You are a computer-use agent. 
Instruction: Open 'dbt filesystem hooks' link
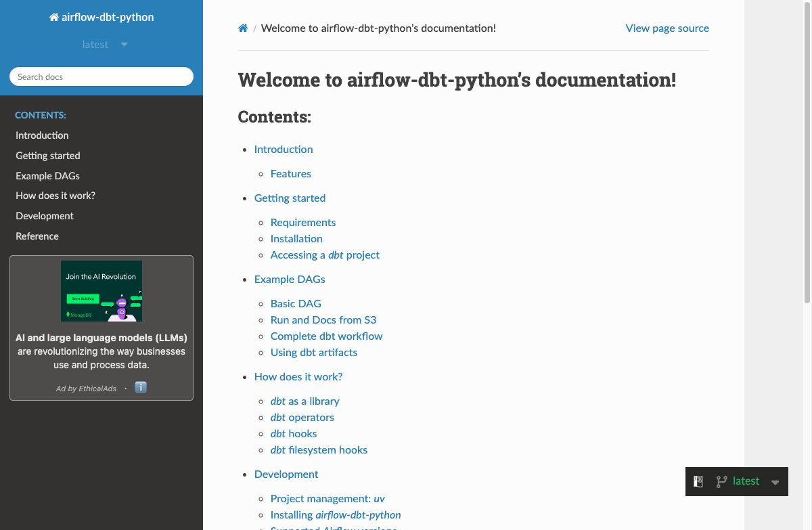[x=319, y=450]
